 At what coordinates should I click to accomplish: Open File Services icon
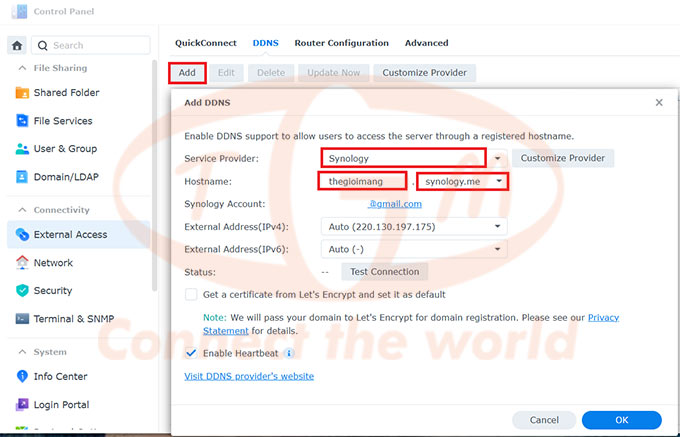tap(22, 121)
